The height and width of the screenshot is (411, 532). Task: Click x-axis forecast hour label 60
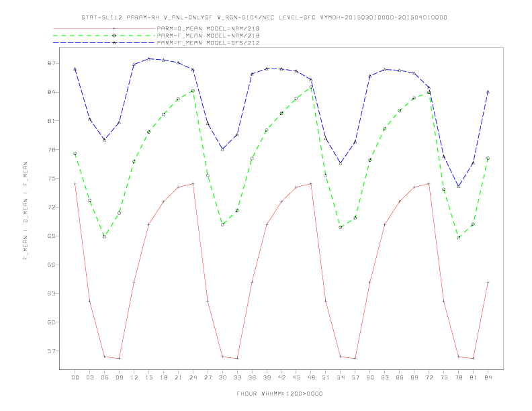(370, 377)
